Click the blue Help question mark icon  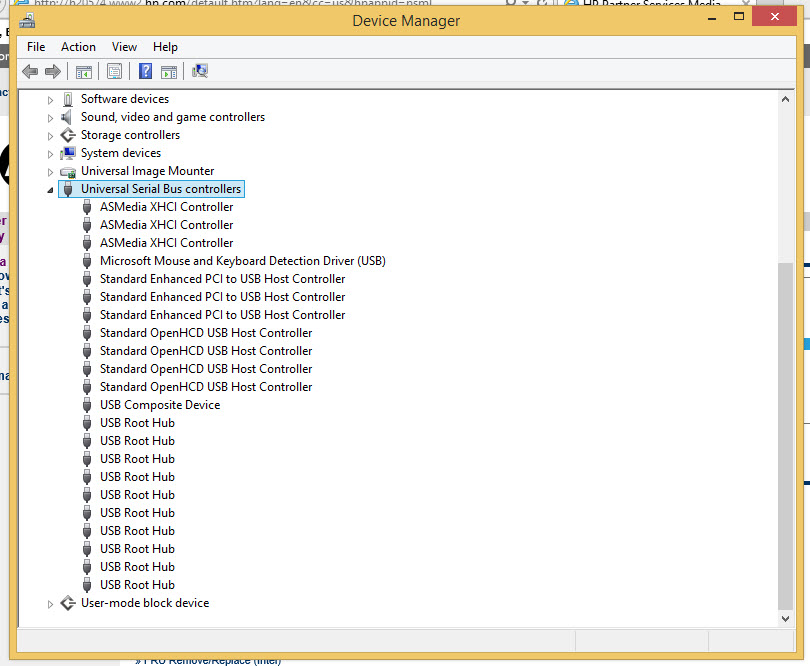tap(146, 71)
